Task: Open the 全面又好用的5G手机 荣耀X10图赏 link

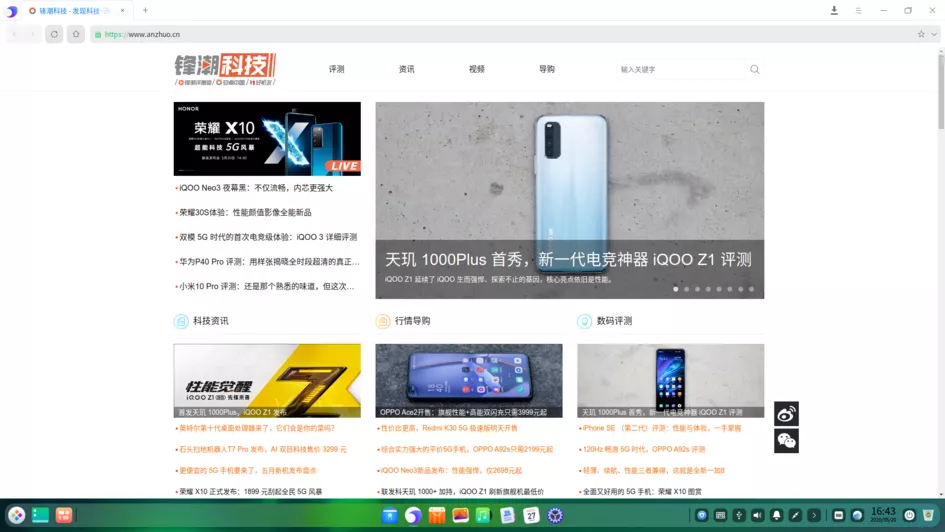Action: 641,492
